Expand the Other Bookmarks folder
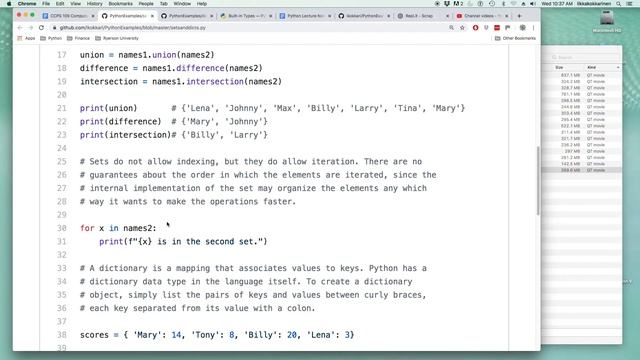 515,38
